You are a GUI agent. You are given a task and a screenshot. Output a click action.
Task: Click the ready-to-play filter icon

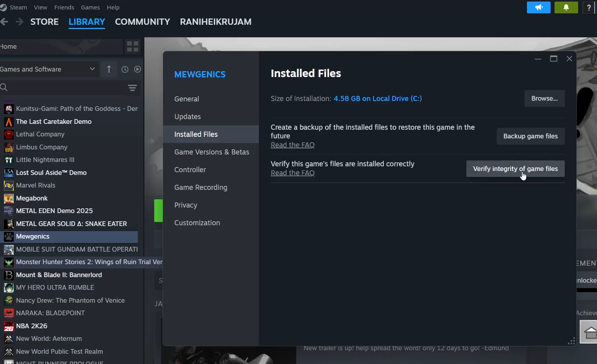point(137,69)
